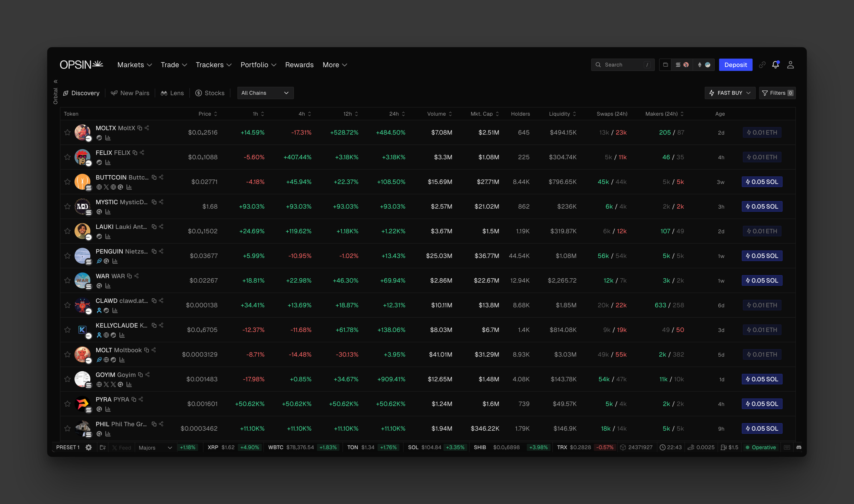Expand the FAST BUY dropdown
This screenshot has height=504, width=854.
point(729,93)
